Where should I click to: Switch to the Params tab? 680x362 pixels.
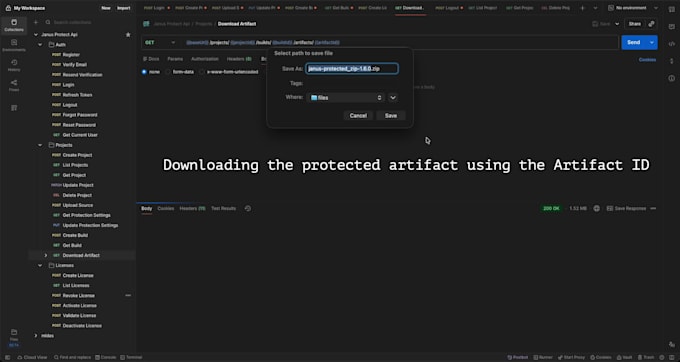pos(175,59)
